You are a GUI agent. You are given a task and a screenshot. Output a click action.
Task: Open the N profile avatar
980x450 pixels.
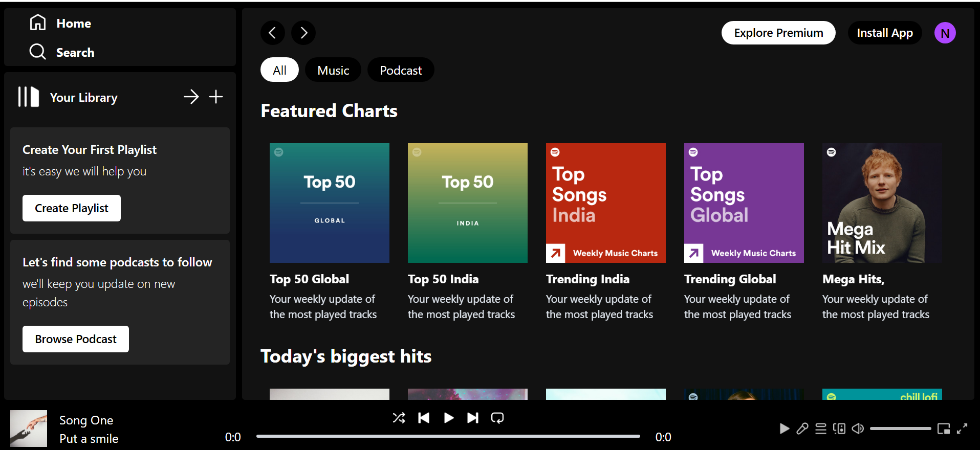[945, 33]
